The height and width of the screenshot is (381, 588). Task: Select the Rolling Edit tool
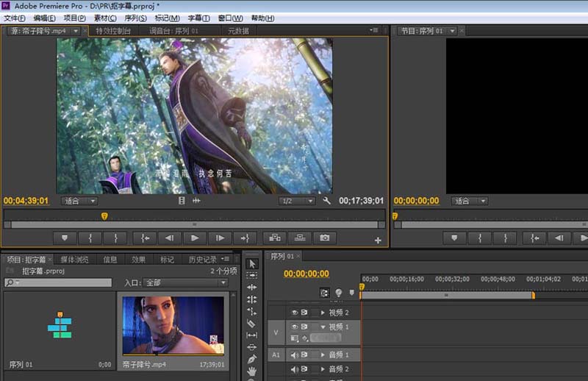coord(252,299)
